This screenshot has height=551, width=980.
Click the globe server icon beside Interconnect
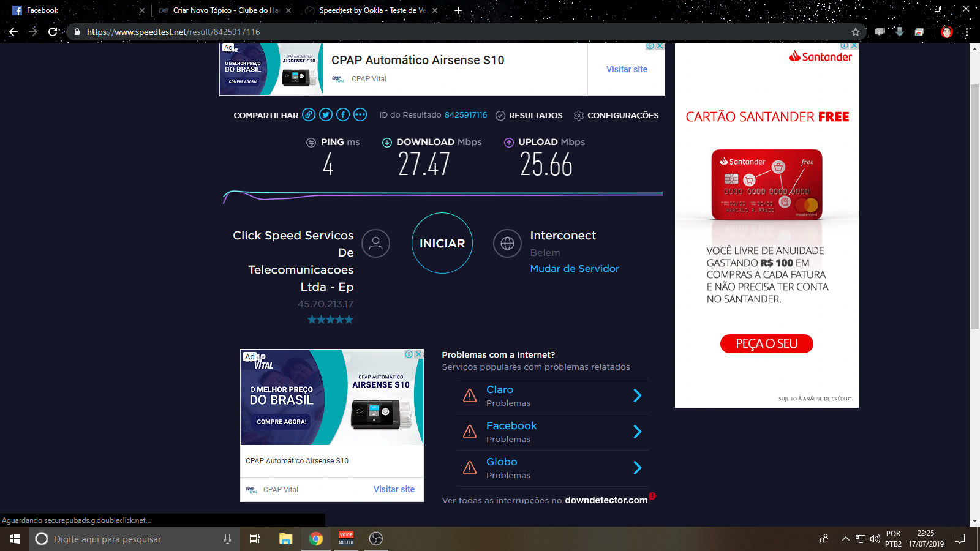pyautogui.click(x=507, y=244)
